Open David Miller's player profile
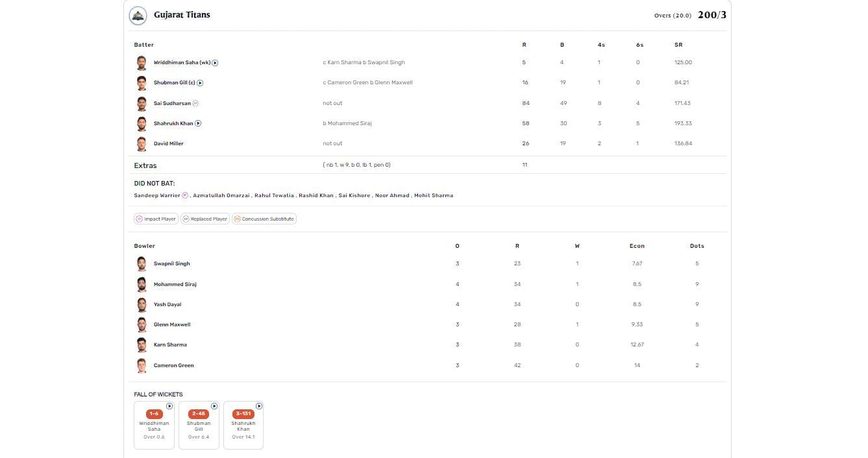The height and width of the screenshot is (458, 868). [168, 143]
